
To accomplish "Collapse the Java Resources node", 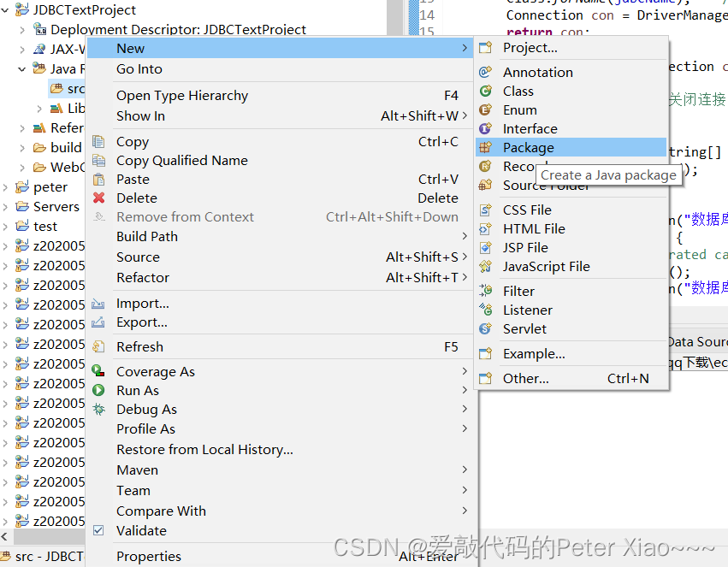I will click(22, 69).
